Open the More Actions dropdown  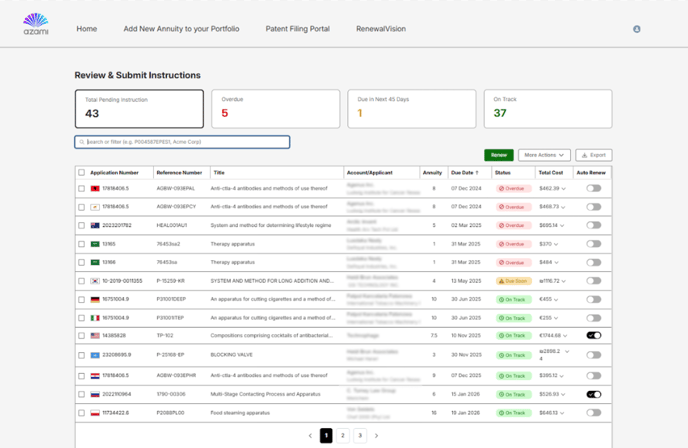(x=544, y=155)
